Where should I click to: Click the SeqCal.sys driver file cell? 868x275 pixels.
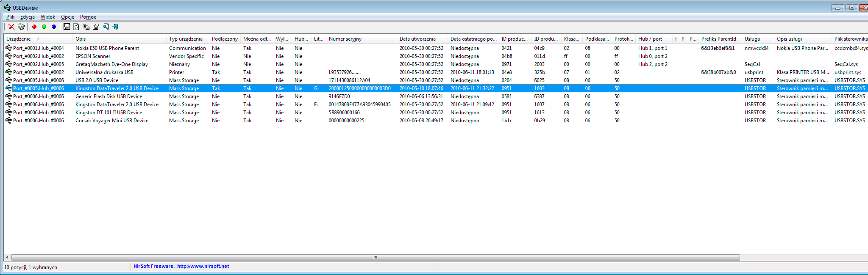846,64
